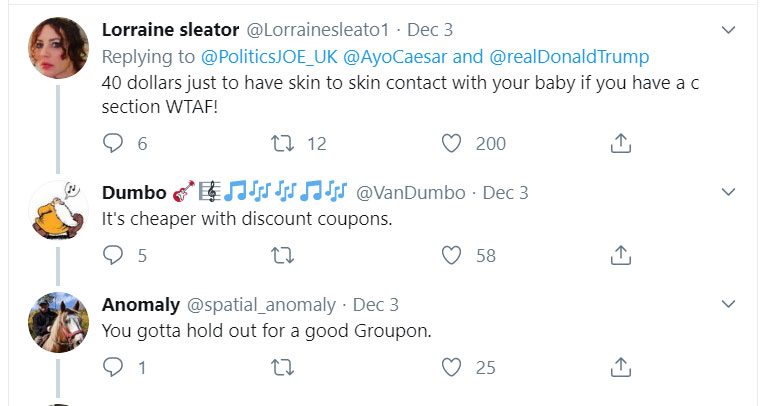The width and height of the screenshot is (780, 406).
Task: Reply to Lorraine sleator's tweet
Action: click(x=114, y=144)
